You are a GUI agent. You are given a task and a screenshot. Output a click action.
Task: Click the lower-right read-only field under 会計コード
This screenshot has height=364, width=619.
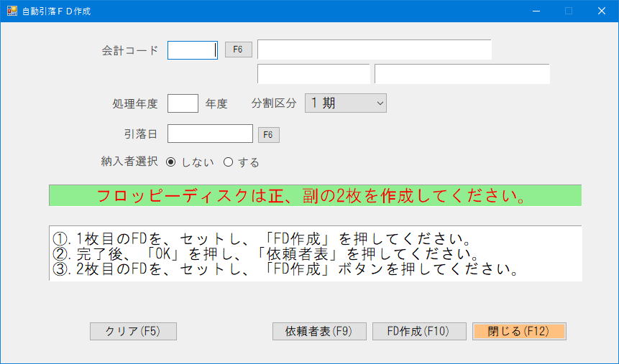462,74
